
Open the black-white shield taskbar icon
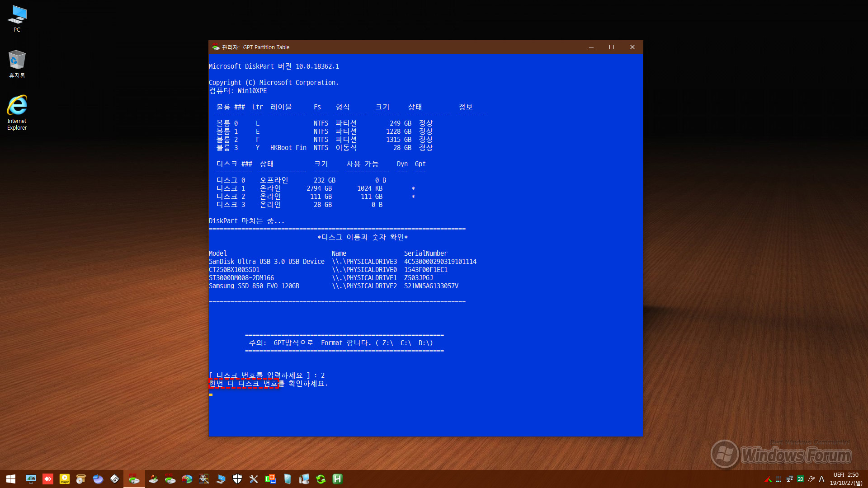tap(237, 479)
